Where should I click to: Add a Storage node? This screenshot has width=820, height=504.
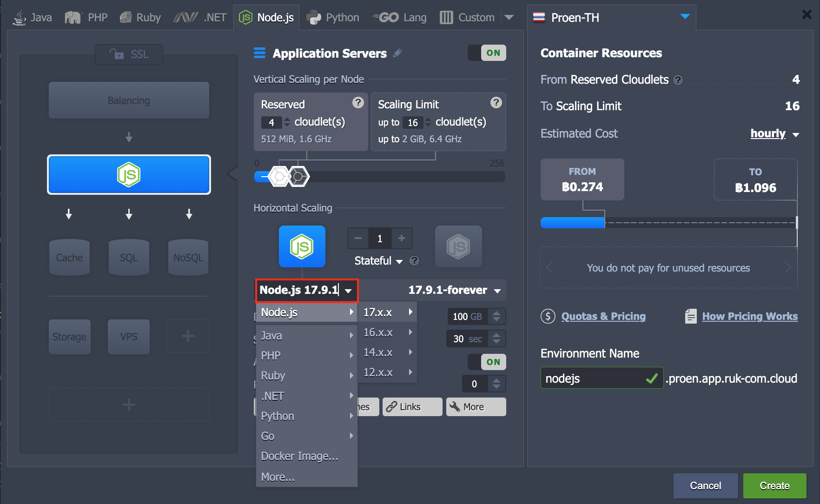tap(69, 337)
